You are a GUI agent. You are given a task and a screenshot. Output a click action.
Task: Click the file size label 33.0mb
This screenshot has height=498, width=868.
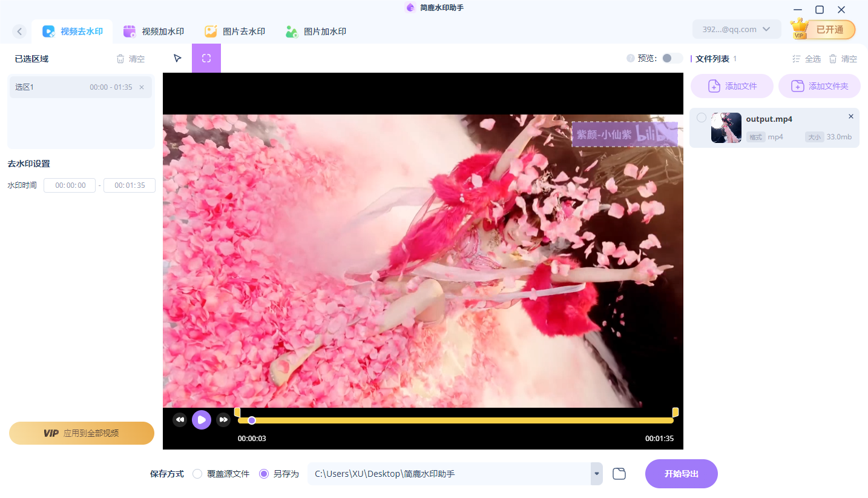coord(839,137)
